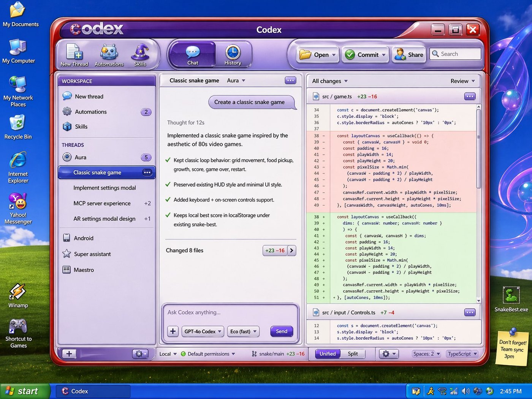The height and width of the screenshot is (399, 532).
Task: Open the GPT-4o Codex model dropdown
Action: [203, 331]
